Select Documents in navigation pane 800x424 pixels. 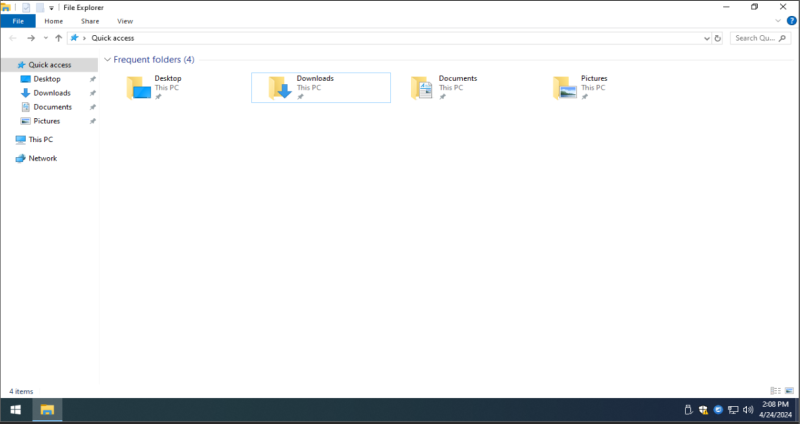point(53,107)
